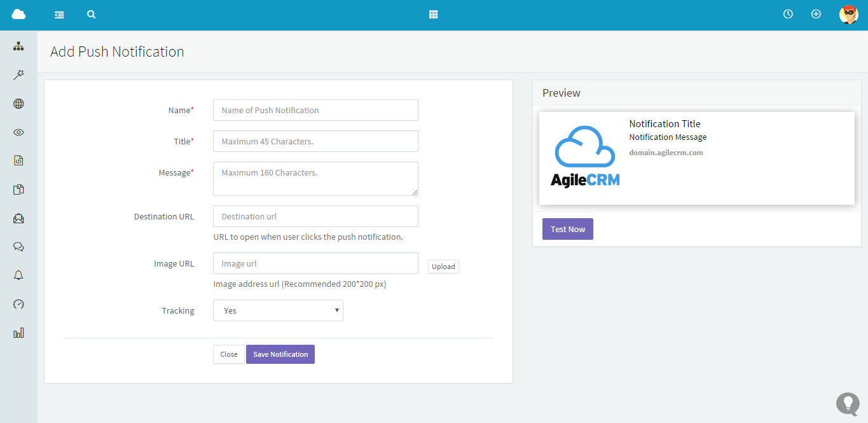The height and width of the screenshot is (423, 868).
Task: Open the envelope sidebar icon
Action: pyautogui.click(x=18, y=218)
